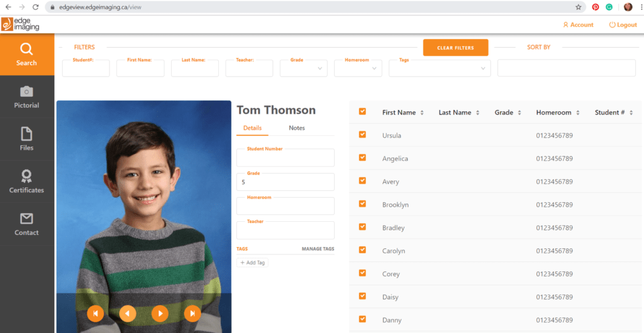Open the Sort By selection box
The height and width of the screenshot is (333, 644).
click(x=567, y=68)
